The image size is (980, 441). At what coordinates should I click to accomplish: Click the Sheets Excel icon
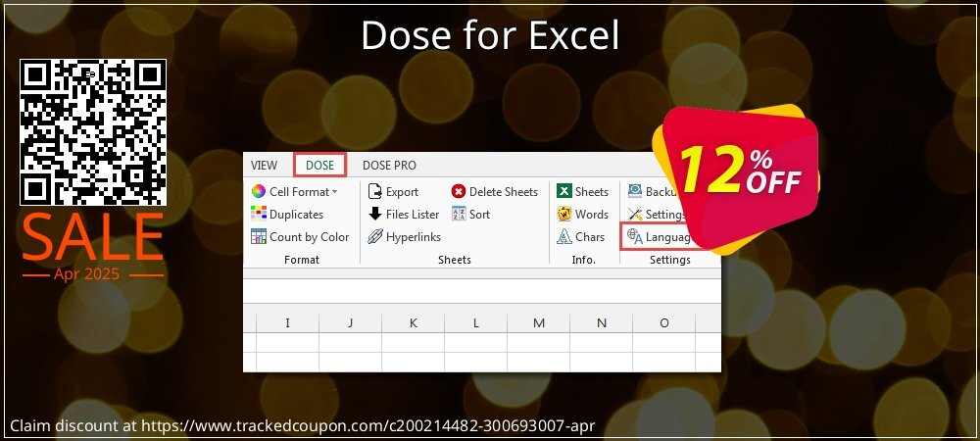pos(564,192)
